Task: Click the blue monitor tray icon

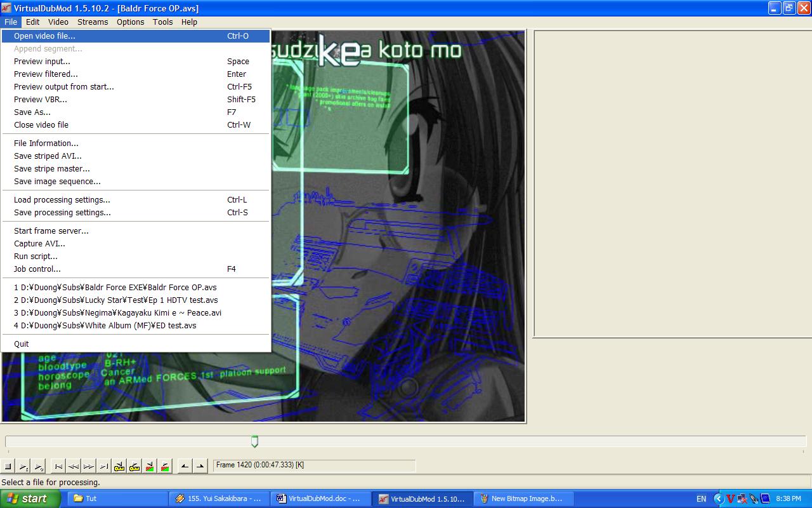Action: point(765,499)
